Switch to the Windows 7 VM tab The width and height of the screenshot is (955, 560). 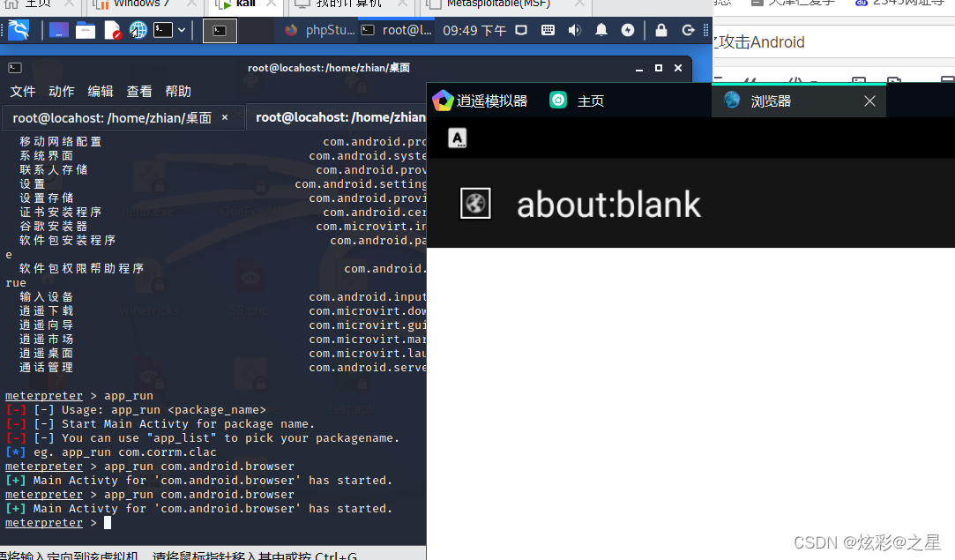(x=145, y=5)
